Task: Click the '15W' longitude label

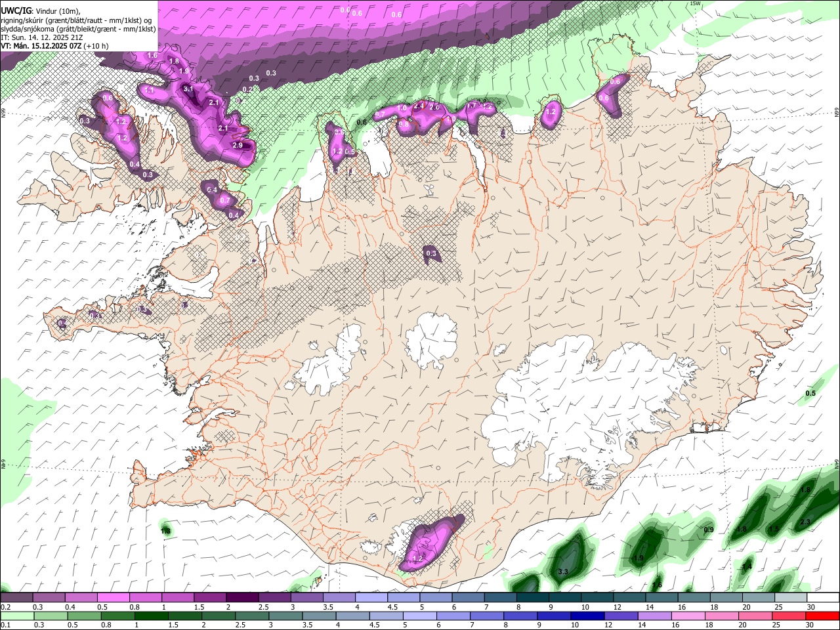Action: [696, 3]
